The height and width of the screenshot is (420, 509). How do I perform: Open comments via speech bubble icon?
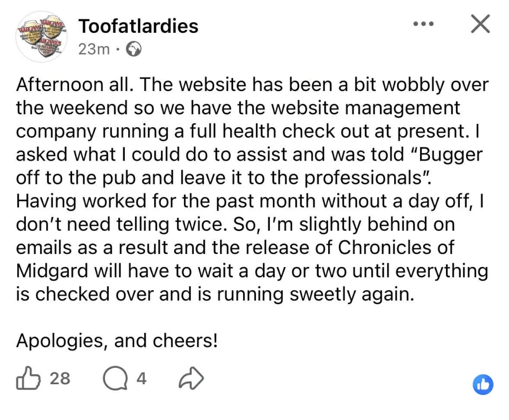(x=114, y=379)
